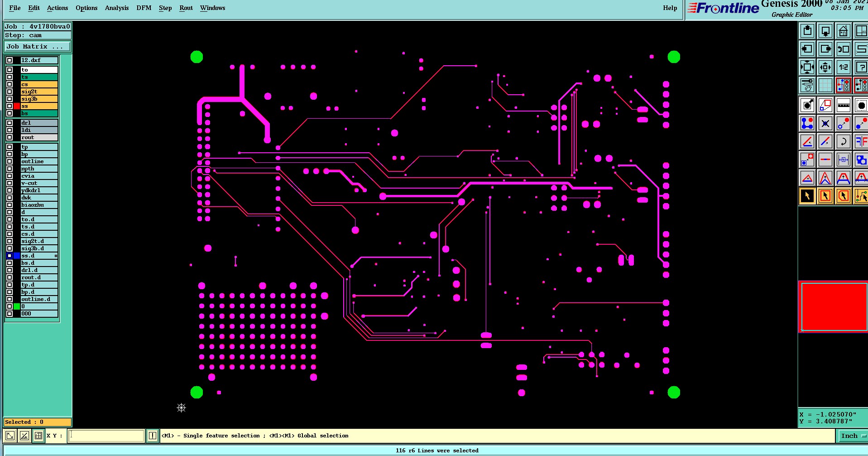Open the Analysis menu
This screenshot has width=868, height=456.
[117, 8]
